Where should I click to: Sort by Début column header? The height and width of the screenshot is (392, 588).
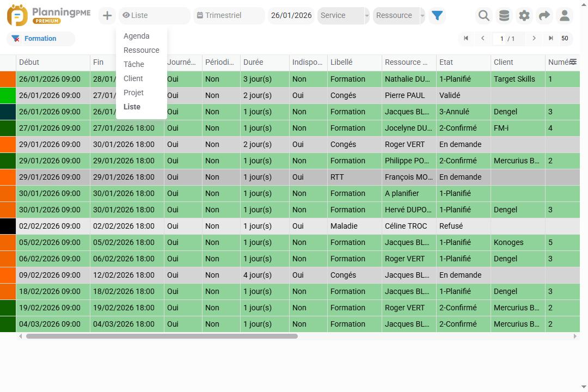pyautogui.click(x=53, y=62)
